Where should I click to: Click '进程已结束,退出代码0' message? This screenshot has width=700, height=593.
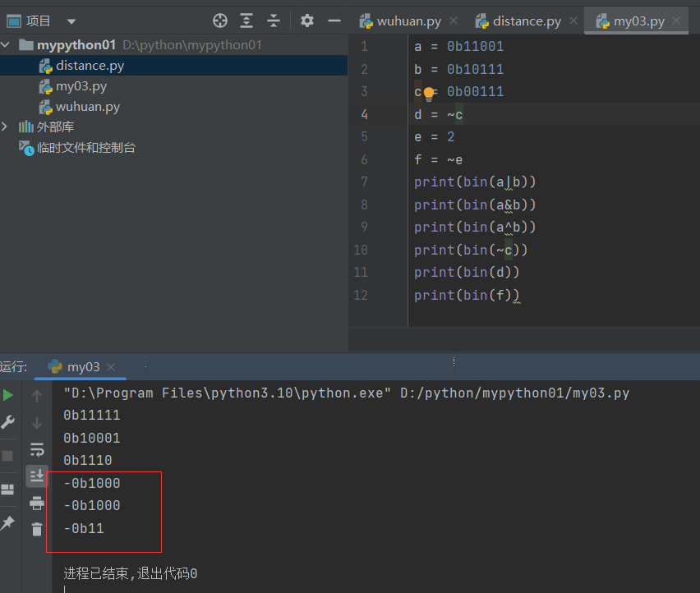(131, 573)
